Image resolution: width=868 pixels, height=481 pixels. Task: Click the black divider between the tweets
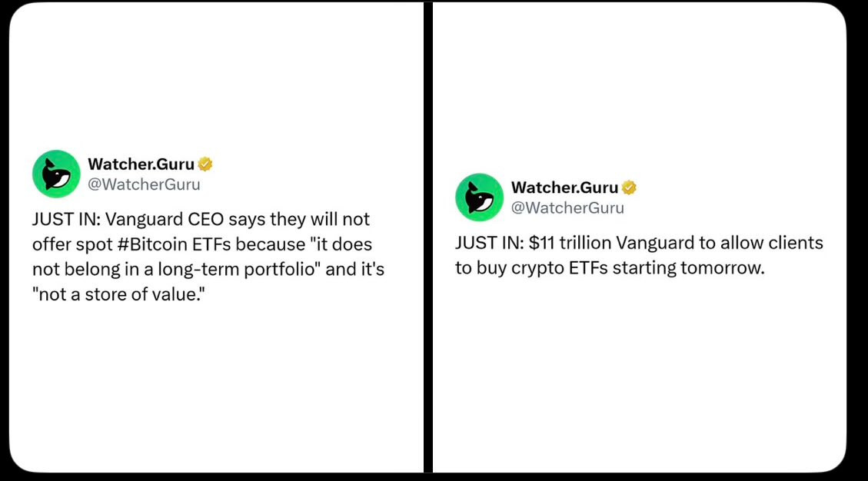coord(428,238)
